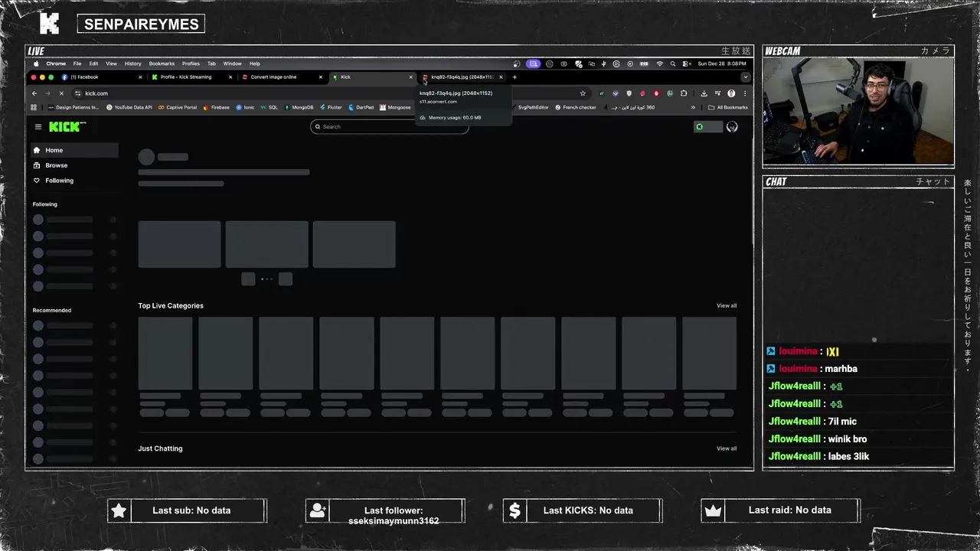Open a new browser tab
Viewport: 980px width, 551px height.
(x=514, y=77)
